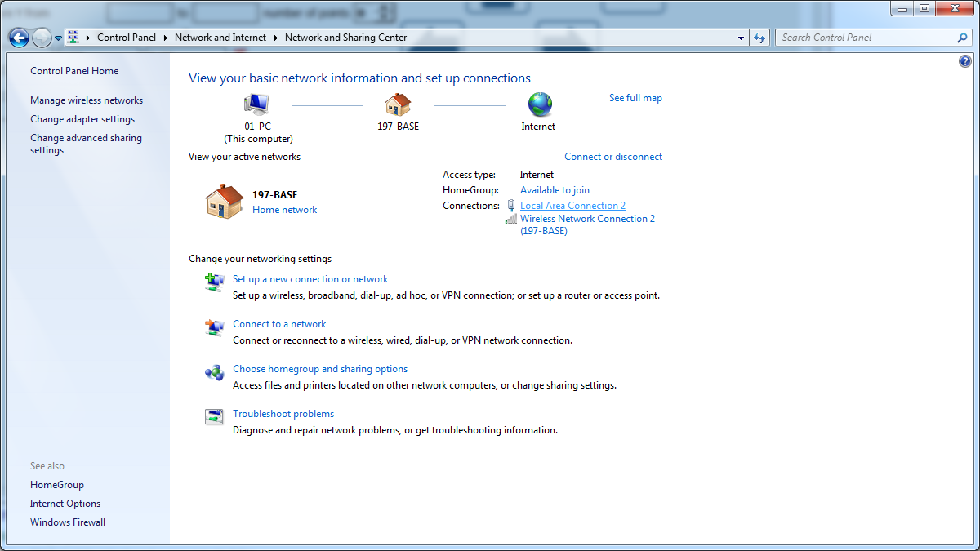
Task: Focus the Search Control Panel box
Action: (866, 38)
